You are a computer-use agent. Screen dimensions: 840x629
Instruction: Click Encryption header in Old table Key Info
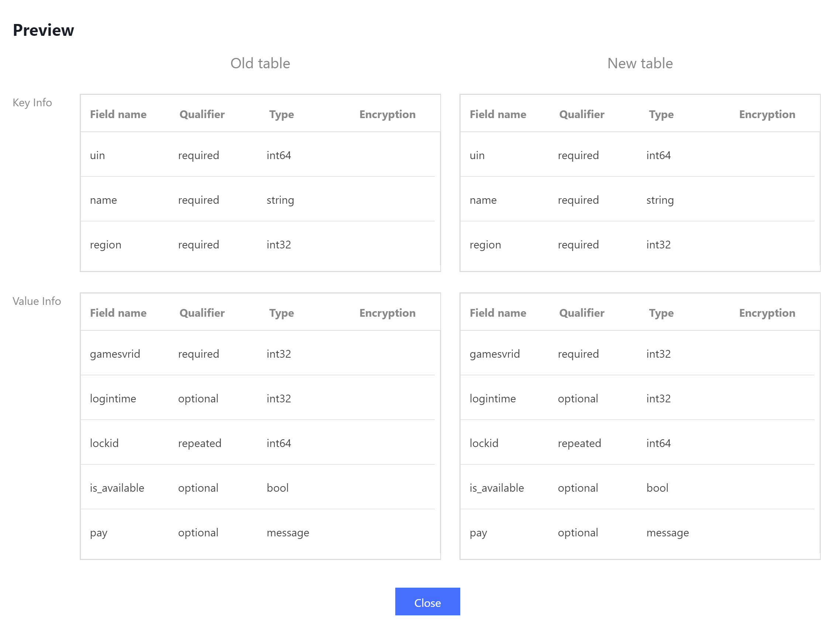388,114
